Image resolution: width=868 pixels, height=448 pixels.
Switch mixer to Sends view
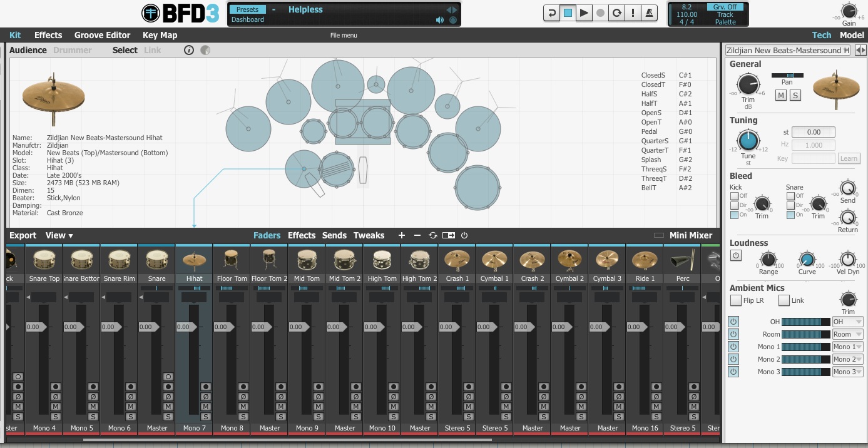(334, 235)
